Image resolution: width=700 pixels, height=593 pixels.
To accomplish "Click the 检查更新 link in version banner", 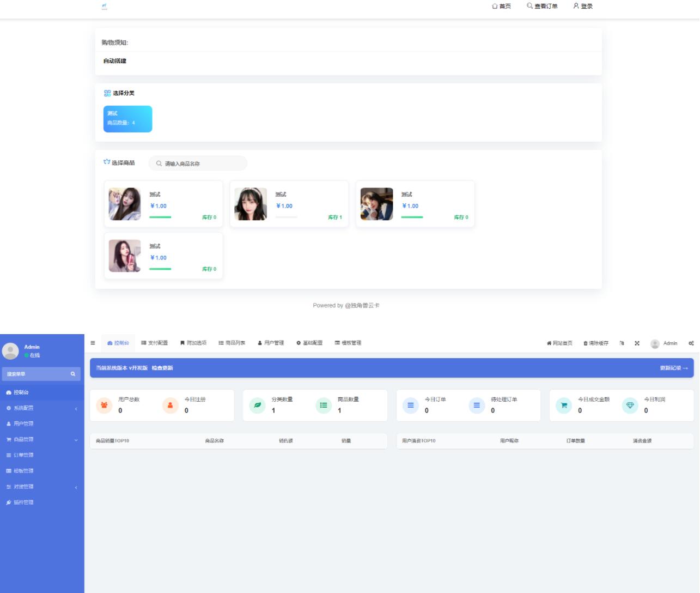I will (x=162, y=368).
